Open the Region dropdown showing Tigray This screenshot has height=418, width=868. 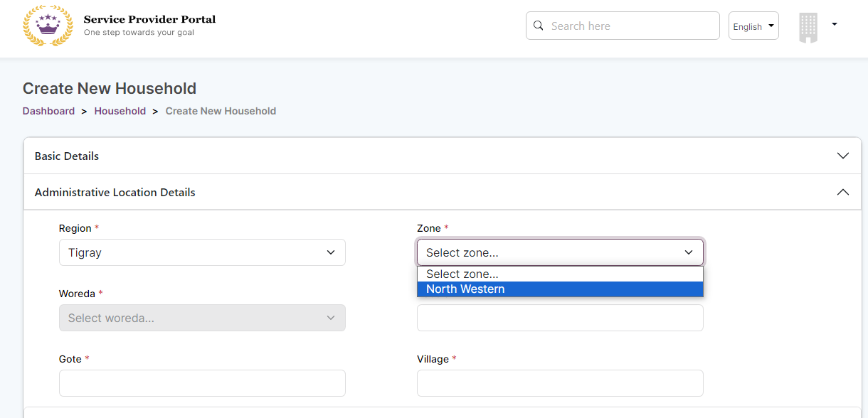point(202,252)
